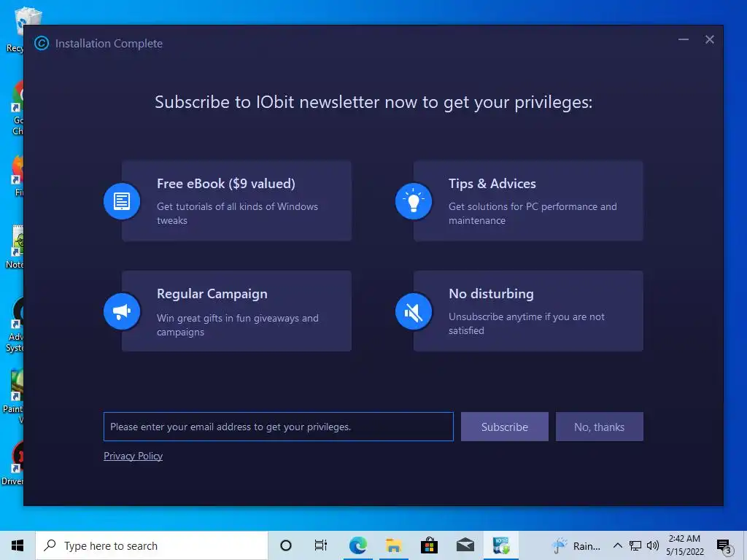Open Task View on the taskbar
747x560 pixels.
point(321,545)
